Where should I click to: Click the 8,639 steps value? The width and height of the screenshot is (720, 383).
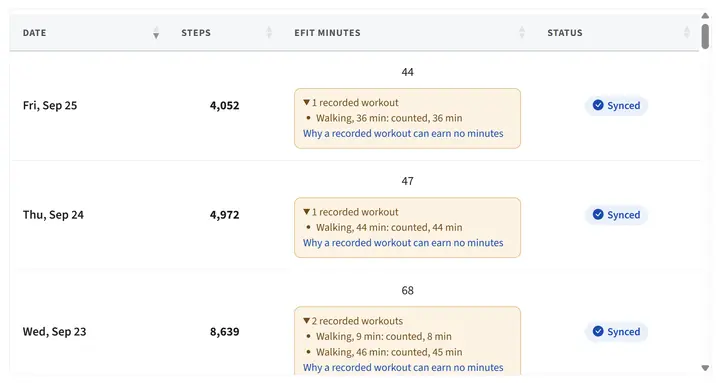click(225, 332)
